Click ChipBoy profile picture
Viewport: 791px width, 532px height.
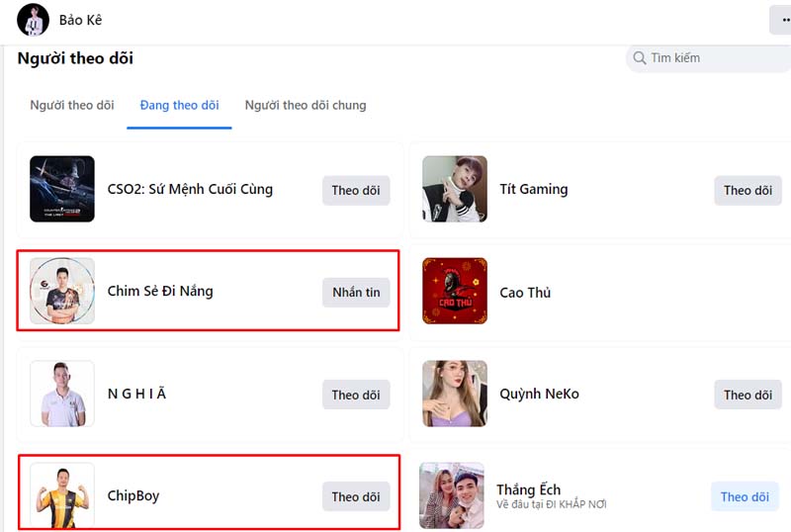(62, 495)
